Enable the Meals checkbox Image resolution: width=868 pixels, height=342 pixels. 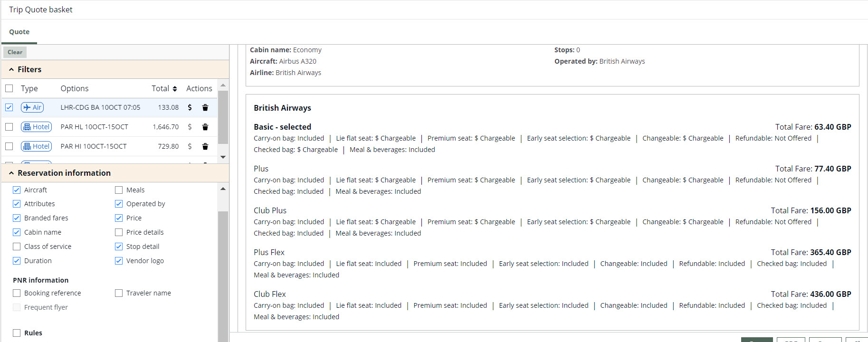coord(119,190)
